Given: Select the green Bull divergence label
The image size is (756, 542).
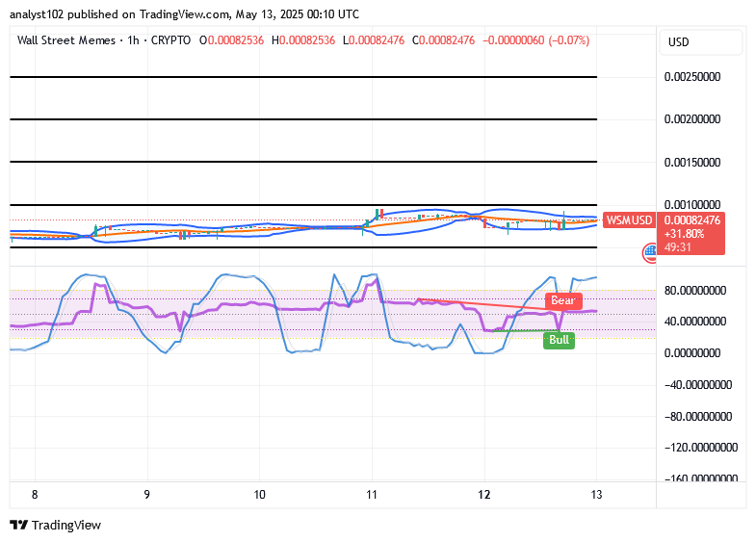Looking at the screenshot, I should [x=559, y=340].
